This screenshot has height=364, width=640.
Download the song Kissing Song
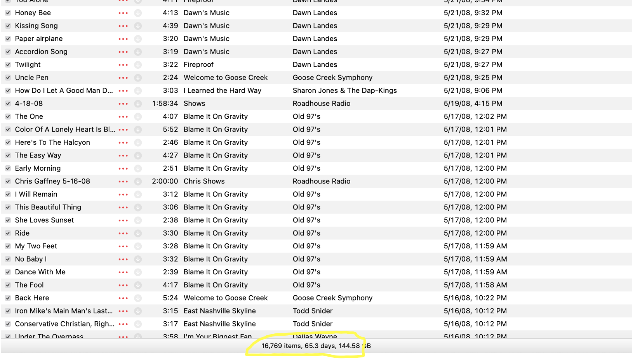pos(138,26)
